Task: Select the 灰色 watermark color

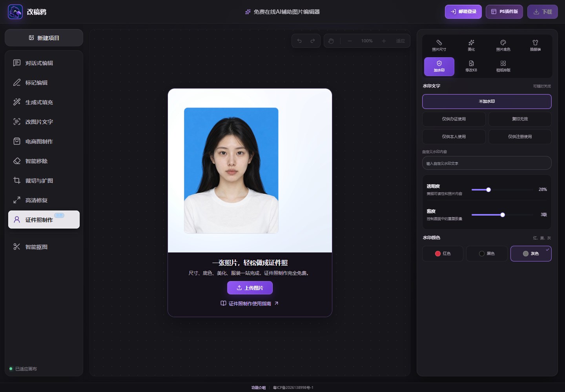Action: pyautogui.click(x=531, y=254)
